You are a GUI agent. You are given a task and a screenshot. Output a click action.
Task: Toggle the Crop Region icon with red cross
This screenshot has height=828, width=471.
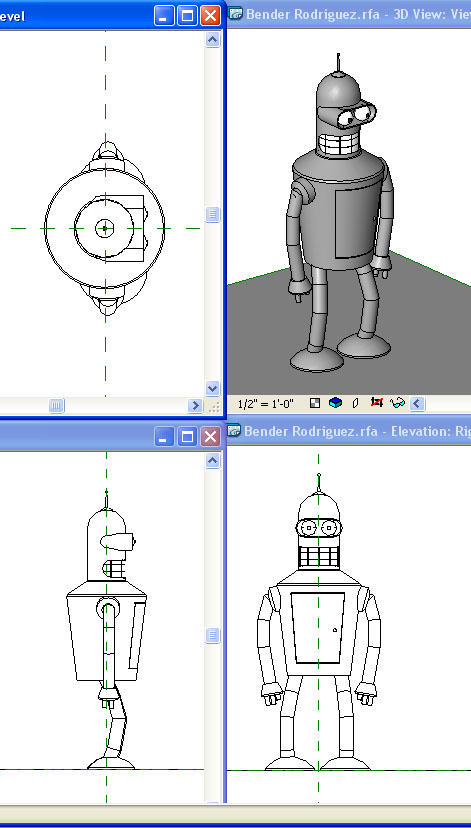(376, 403)
